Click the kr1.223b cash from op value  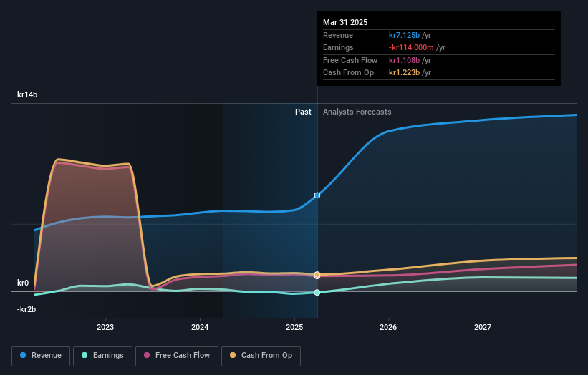(x=404, y=73)
